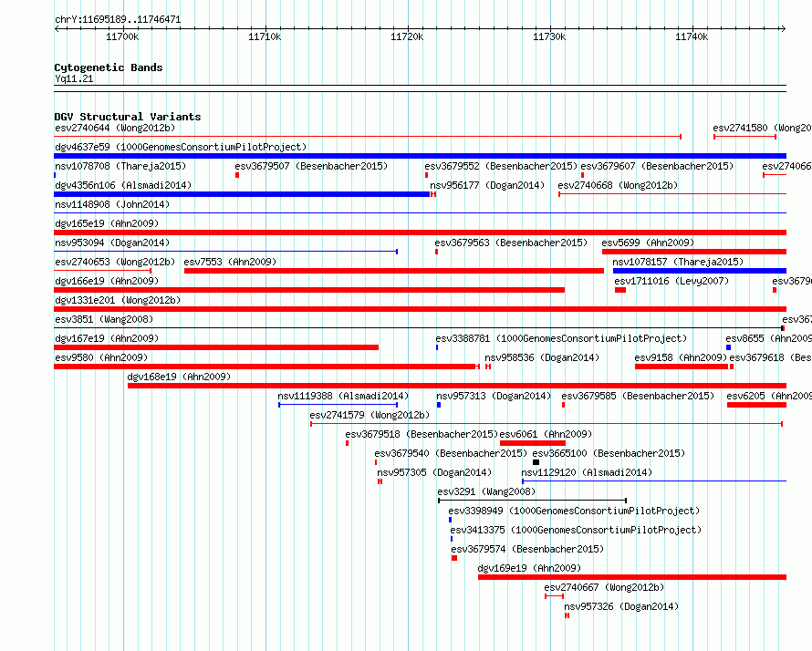Image resolution: width=812 pixels, height=651 pixels.
Task: Open esv1711016 (Levy2007) variant label
Action: click(671, 281)
